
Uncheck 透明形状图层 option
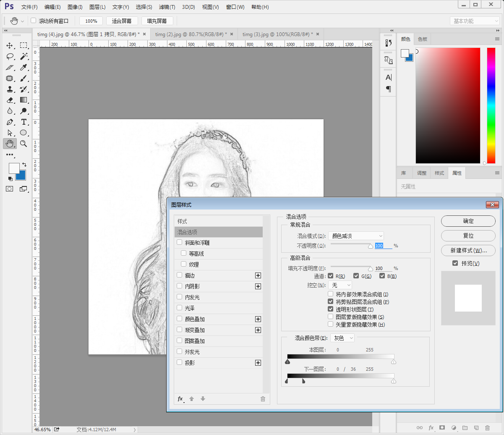coord(331,309)
